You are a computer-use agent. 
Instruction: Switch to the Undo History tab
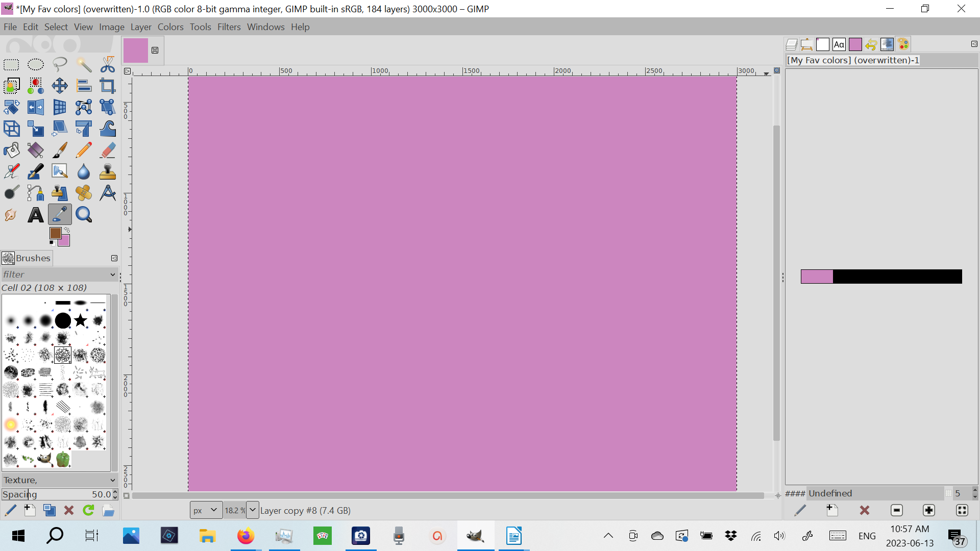pyautogui.click(x=871, y=44)
